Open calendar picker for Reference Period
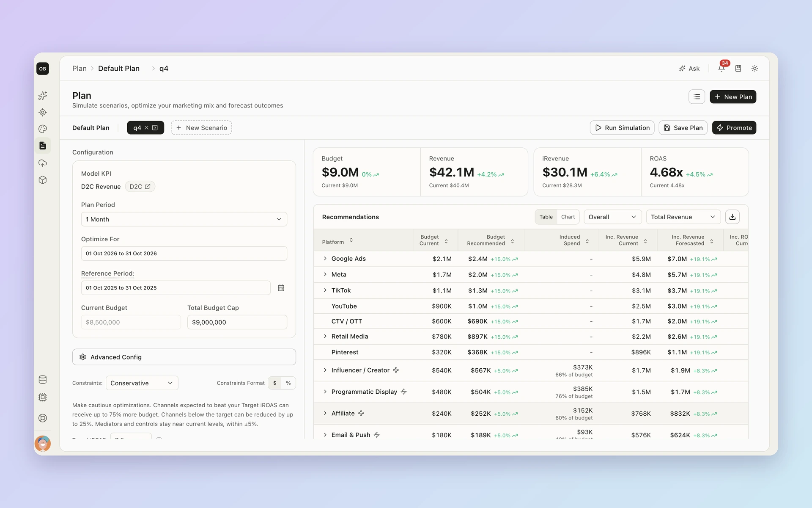Image resolution: width=812 pixels, height=508 pixels. point(281,288)
